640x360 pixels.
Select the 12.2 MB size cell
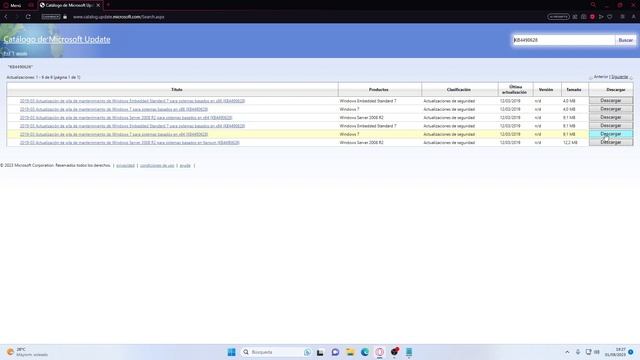point(570,143)
